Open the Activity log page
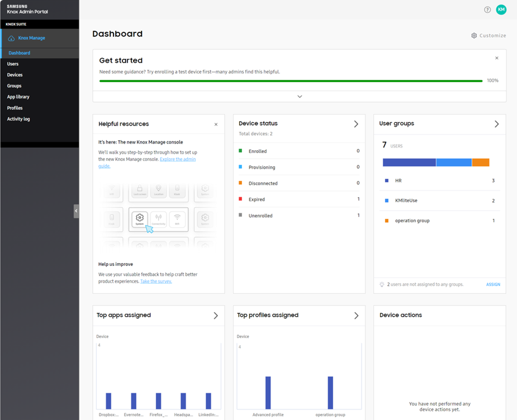The width and height of the screenshot is (517, 420). tap(18, 119)
